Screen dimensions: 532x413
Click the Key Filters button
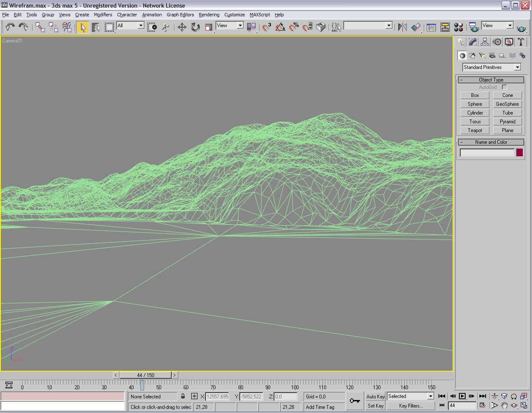410,405
